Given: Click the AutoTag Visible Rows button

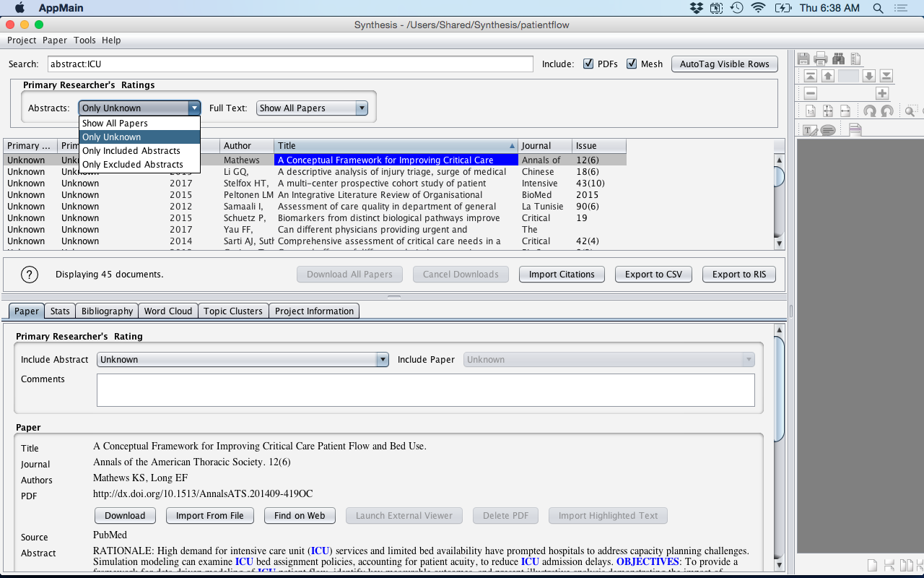Looking at the screenshot, I should pyautogui.click(x=725, y=64).
